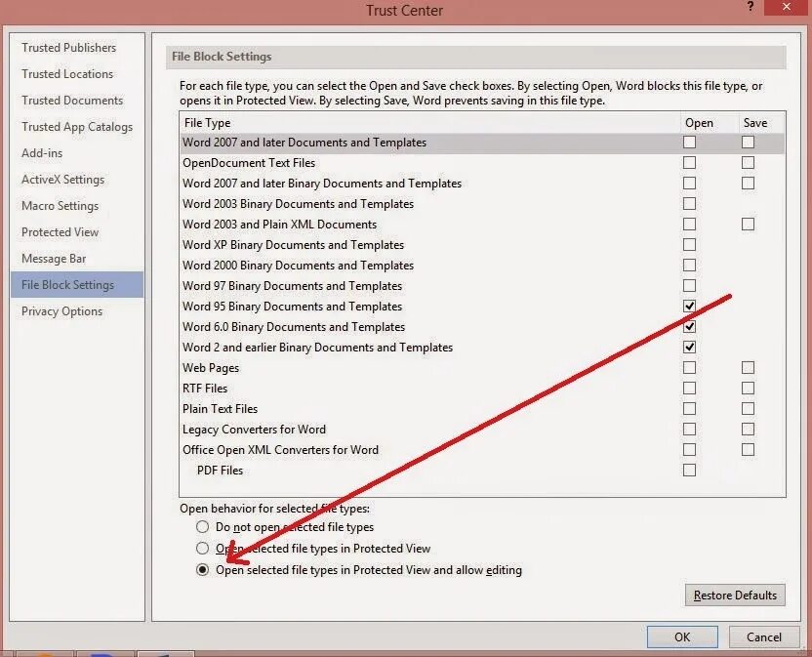Viewport: 812px width, 657px height.
Task: Choose Open selected file types in Protected View
Action: tap(202, 549)
